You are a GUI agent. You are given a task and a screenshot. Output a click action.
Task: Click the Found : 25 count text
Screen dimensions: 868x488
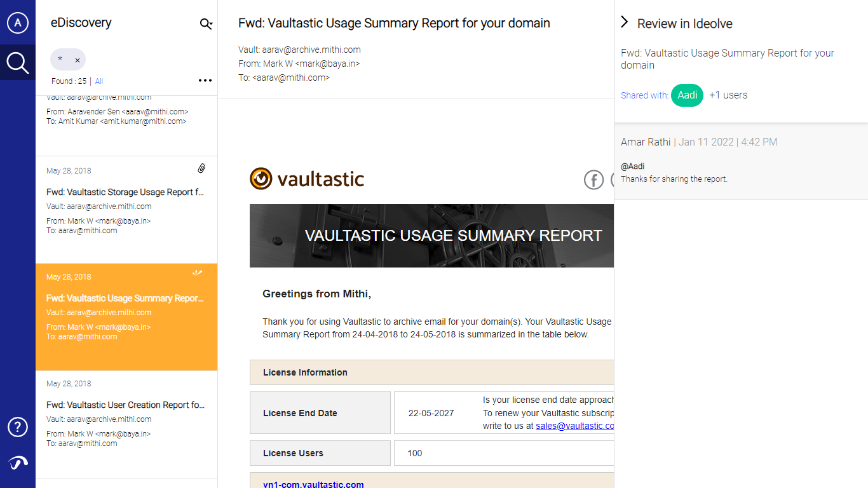[69, 81]
